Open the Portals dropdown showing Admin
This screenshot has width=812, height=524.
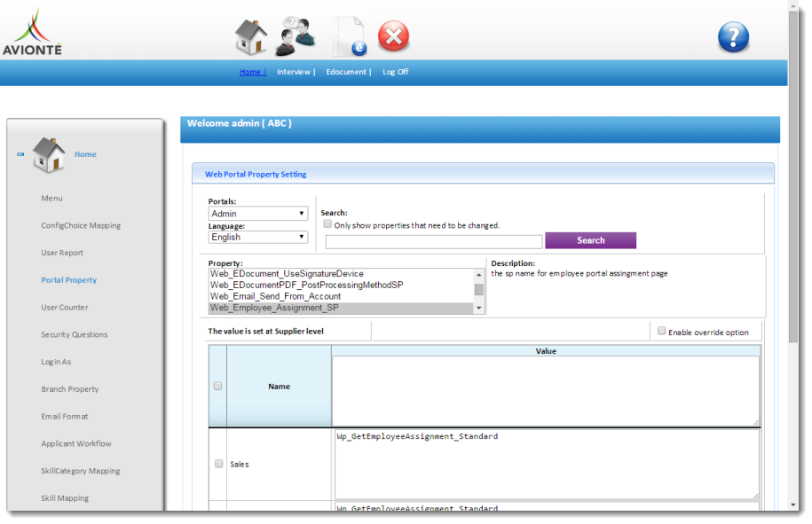(258, 214)
